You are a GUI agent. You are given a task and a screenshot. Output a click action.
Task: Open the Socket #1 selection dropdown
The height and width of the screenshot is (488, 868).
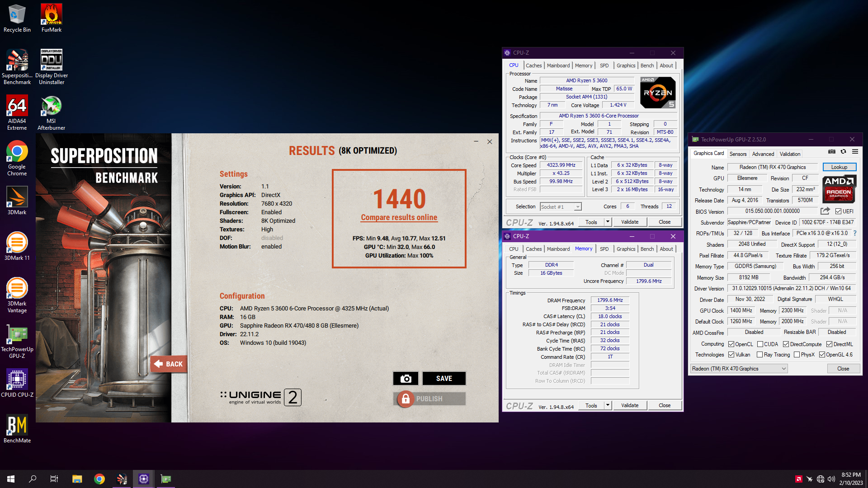click(561, 207)
